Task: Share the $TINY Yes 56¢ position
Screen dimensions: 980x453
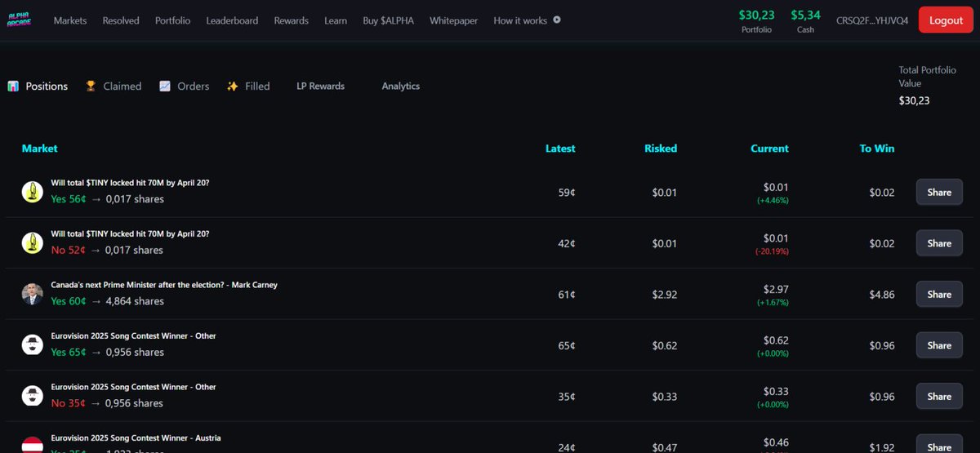Action: (939, 192)
